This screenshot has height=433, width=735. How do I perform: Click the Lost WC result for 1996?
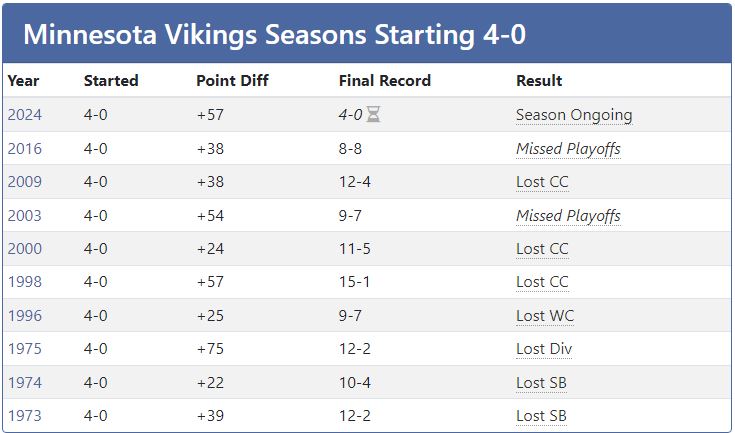545,316
